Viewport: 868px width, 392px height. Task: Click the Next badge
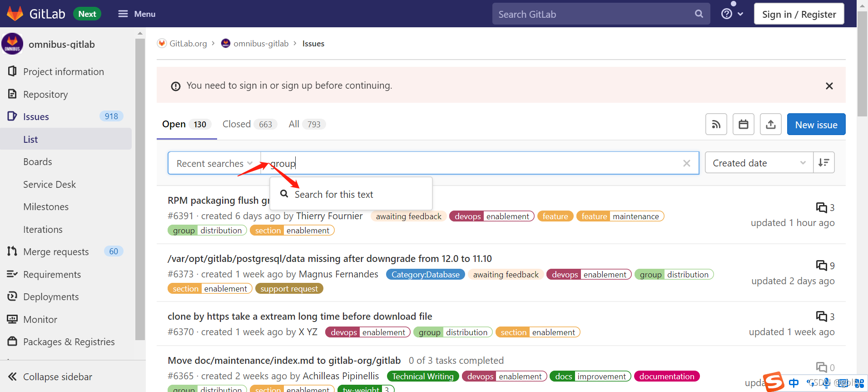(x=87, y=14)
